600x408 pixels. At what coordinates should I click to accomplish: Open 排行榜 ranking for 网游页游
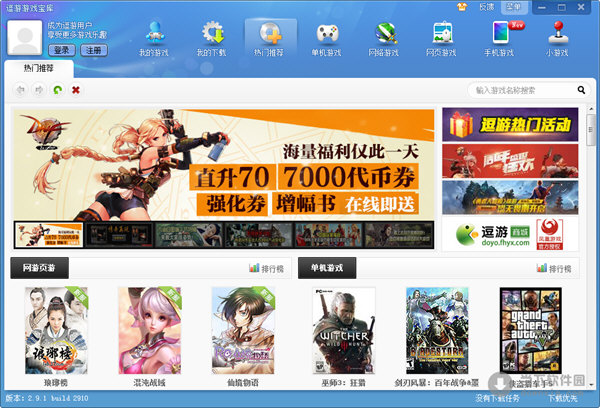pos(267,269)
